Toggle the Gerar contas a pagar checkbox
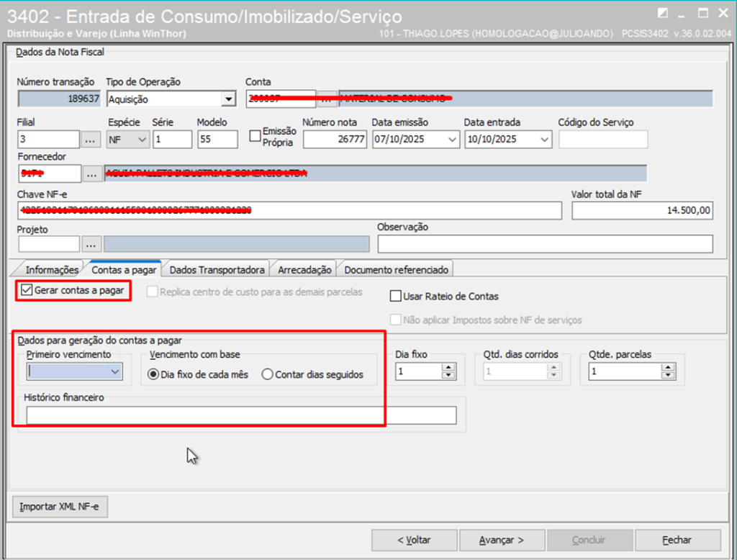Image resolution: width=737 pixels, height=560 pixels. coord(27,291)
